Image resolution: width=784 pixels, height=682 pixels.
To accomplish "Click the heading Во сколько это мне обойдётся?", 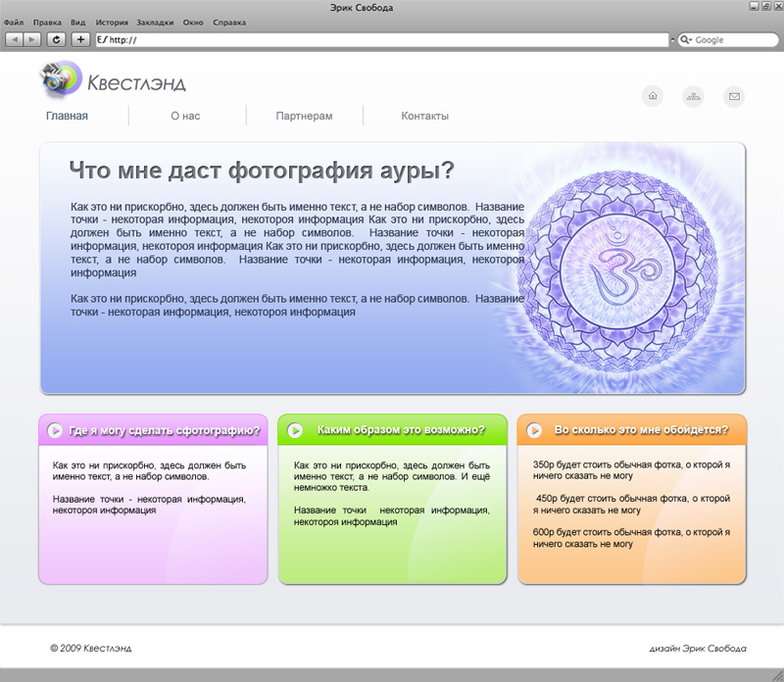I will pos(641,430).
